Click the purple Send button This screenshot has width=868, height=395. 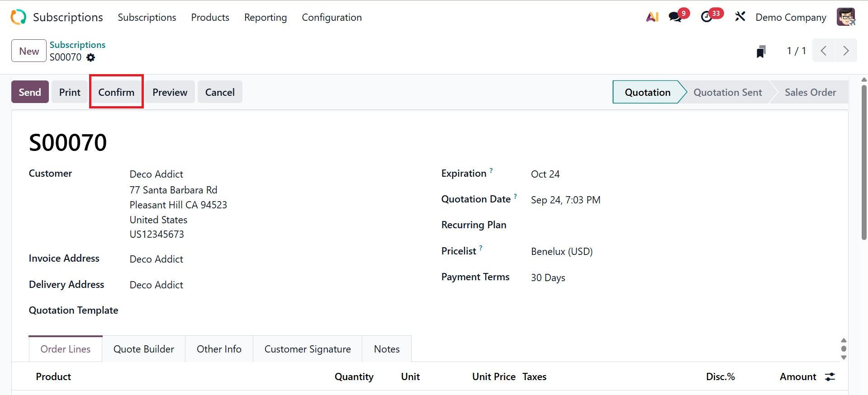click(30, 92)
